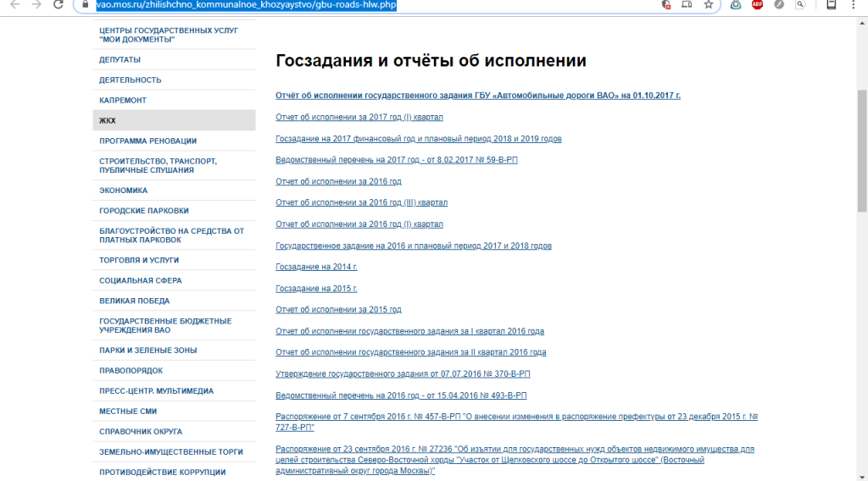The height and width of the screenshot is (481, 868).
Task: Open Ведомственный перечень на 2016 год link
Action: pos(401,395)
